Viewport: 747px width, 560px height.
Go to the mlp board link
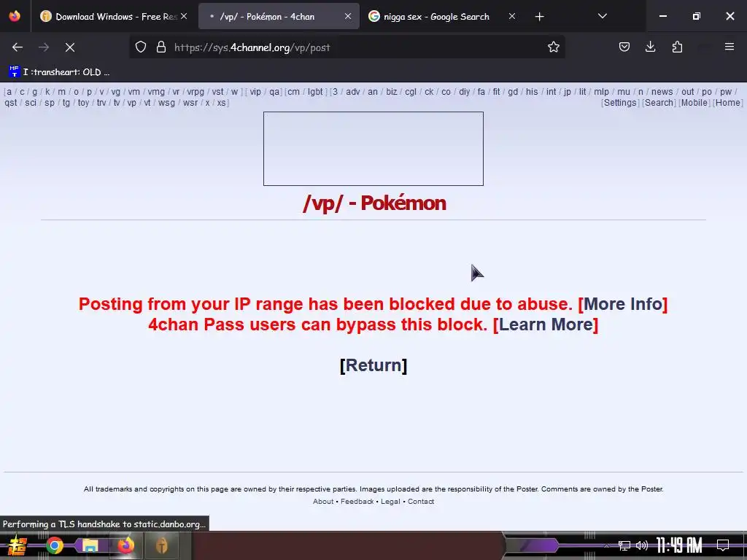click(601, 92)
